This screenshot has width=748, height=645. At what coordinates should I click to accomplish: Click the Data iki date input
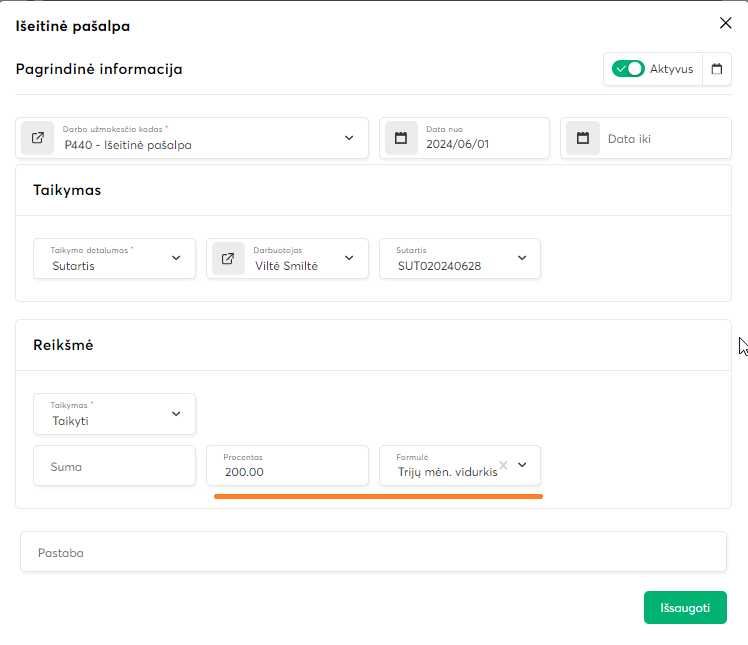pyautogui.click(x=660, y=139)
